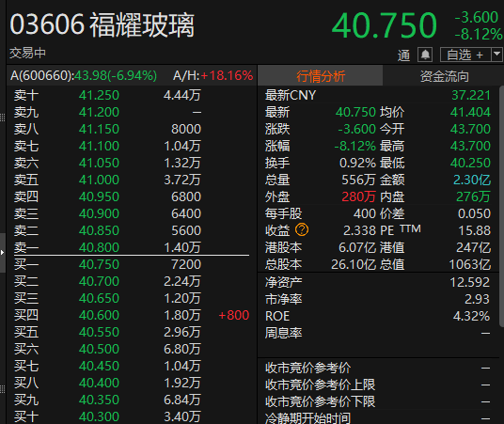Click the A/H premium +18.16% value
This screenshot has width=504, height=424.
[227, 76]
